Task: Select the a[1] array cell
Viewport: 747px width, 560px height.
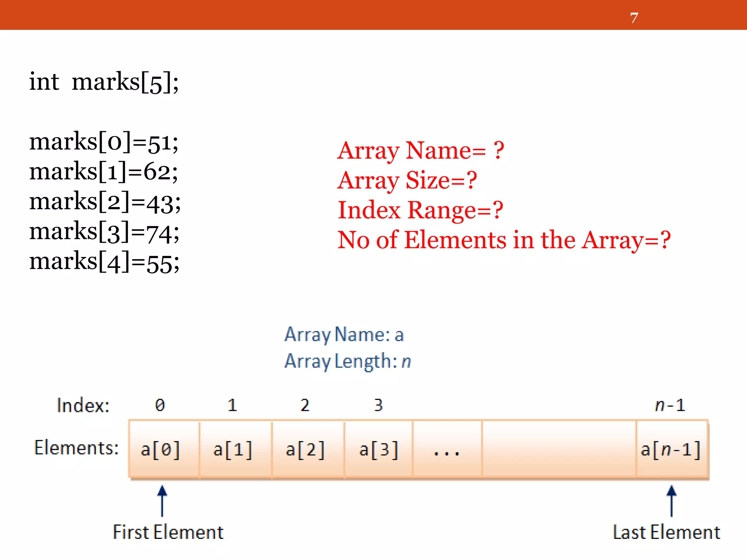Action: [236, 449]
